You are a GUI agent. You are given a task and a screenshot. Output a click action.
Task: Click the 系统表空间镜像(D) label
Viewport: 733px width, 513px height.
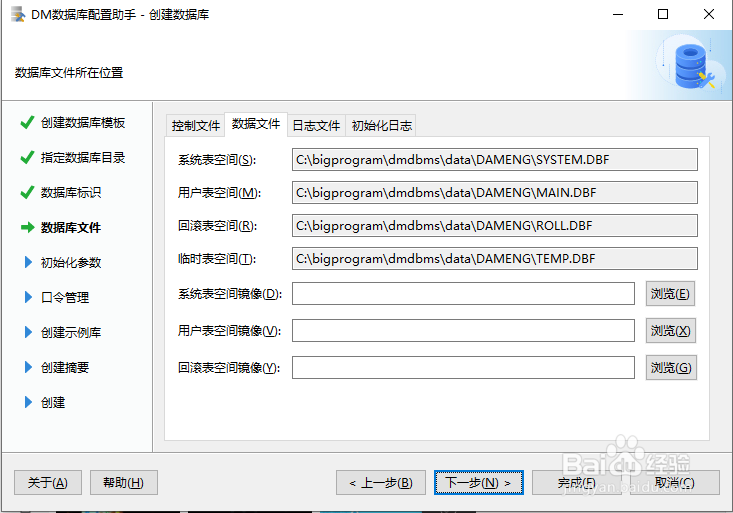[x=230, y=294]
